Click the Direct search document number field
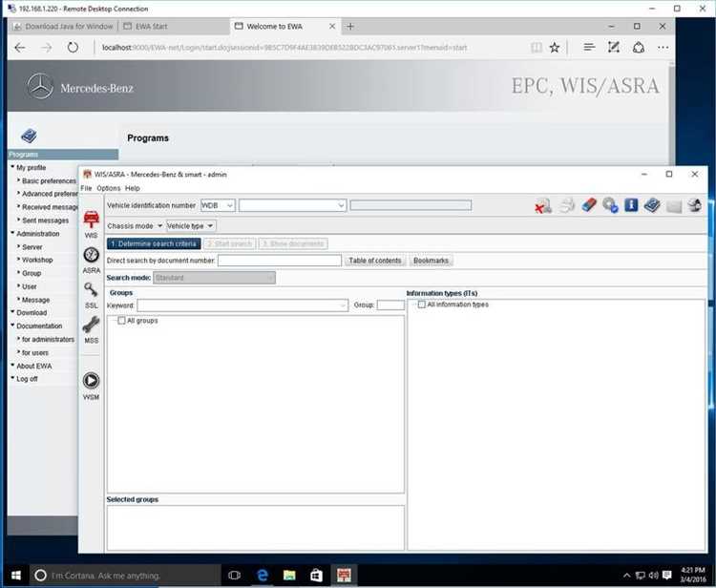The image size is (716, 588). point(280,261)
